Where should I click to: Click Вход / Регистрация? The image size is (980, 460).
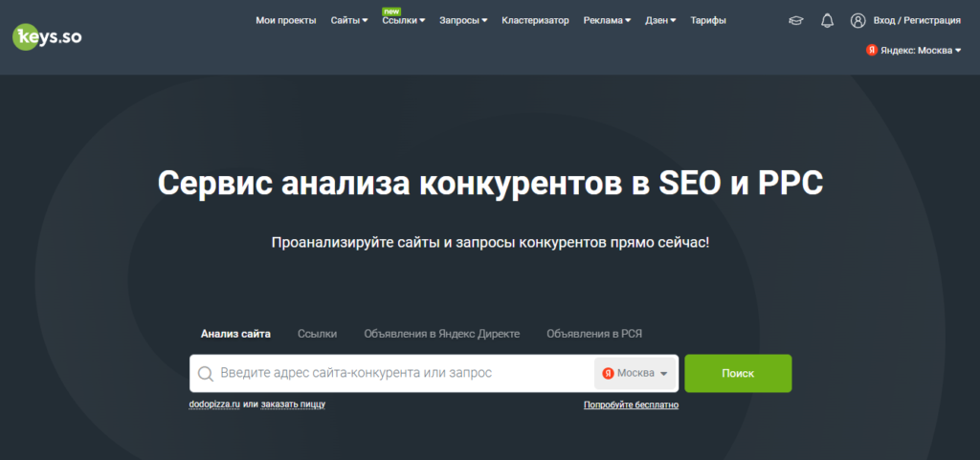[x=917, y=21]
